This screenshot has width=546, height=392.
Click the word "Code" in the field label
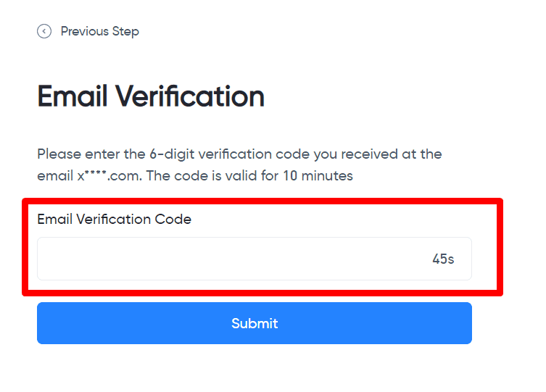[173, 219]
